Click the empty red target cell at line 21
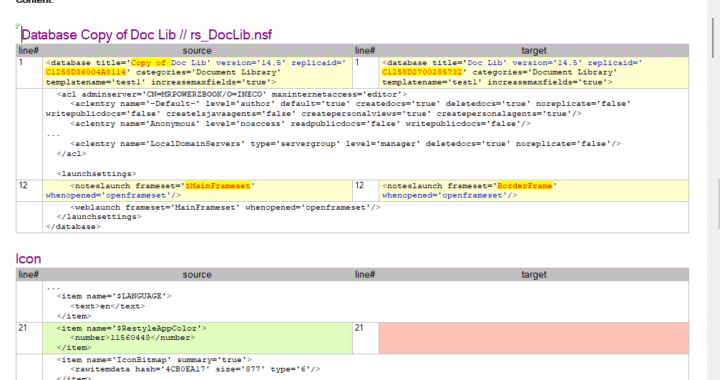The image size is (720, 380). [534, 338]
